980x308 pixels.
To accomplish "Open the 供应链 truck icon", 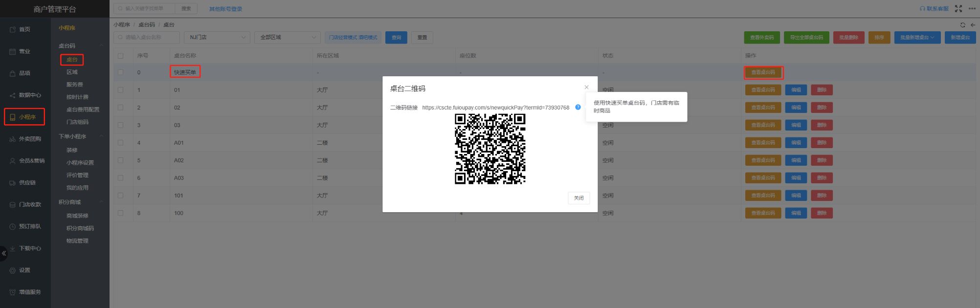I will [13, 183].
